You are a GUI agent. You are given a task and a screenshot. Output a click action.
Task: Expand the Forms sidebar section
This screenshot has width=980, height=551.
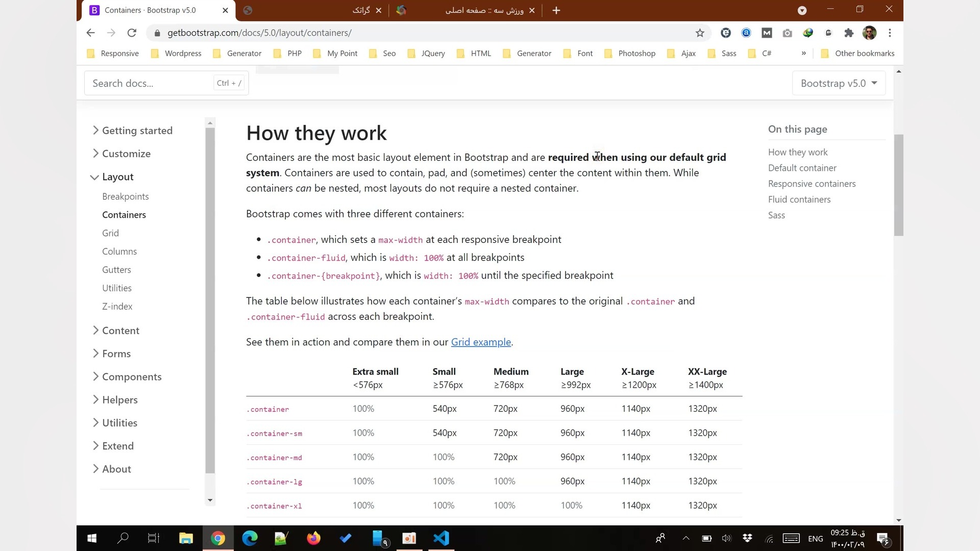tap(112, 354)
